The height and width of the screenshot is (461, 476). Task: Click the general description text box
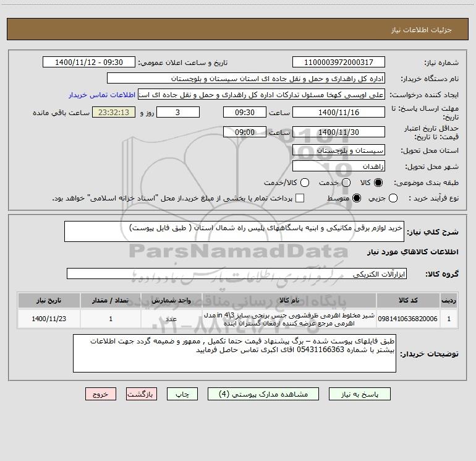pyautogui.click(x=234, y=231)
